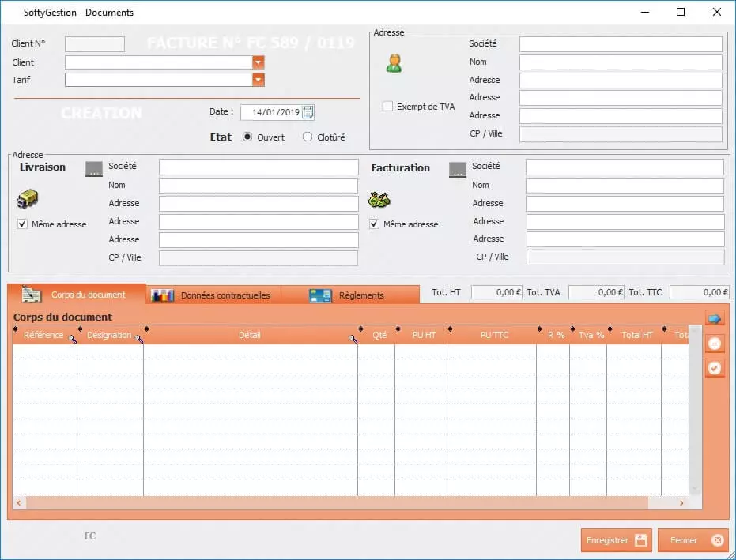Image resolution: width=736 pixels, height=560 pixels.
Task: Open the Détail column search magnifier
Action: pos(353,339)
